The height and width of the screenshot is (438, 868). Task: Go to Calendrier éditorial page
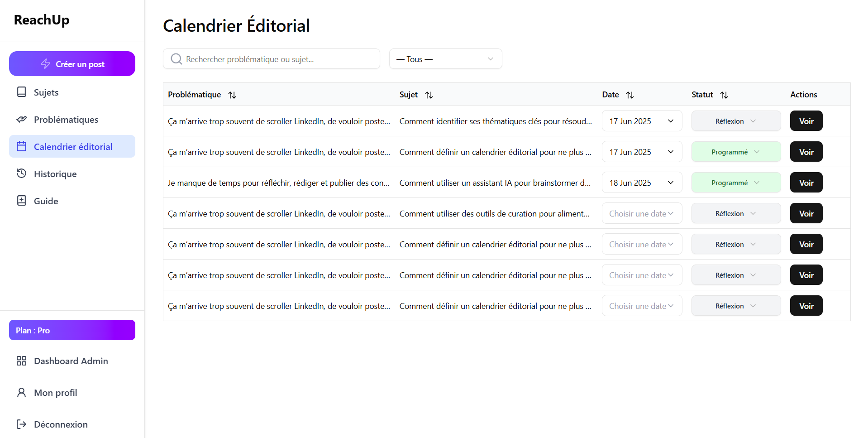[72, 146]
